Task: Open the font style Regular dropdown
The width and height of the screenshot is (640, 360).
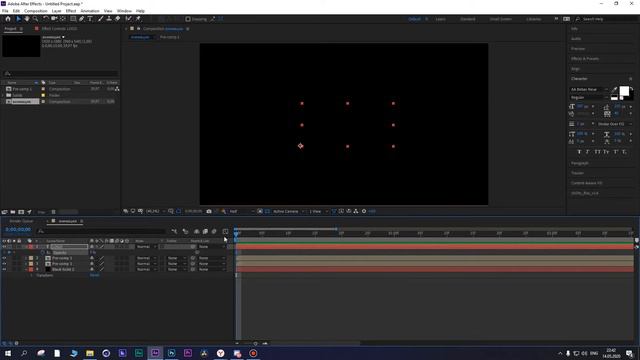Action: (589, 98)
